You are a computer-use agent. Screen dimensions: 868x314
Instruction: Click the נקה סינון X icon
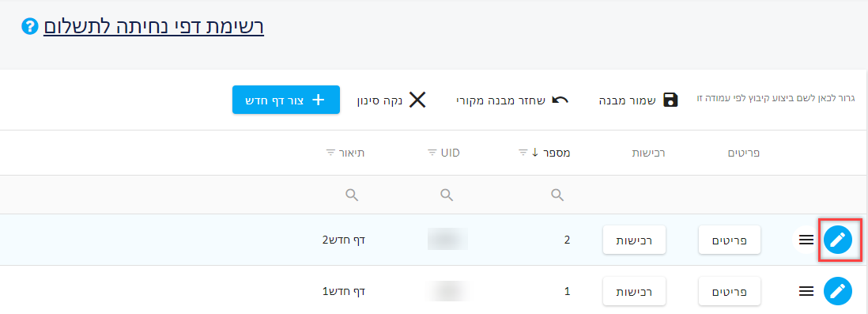click(x=417, y=100)
